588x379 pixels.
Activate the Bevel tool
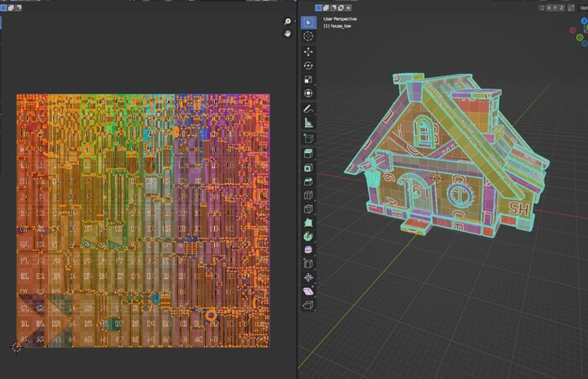pos(308,181)
